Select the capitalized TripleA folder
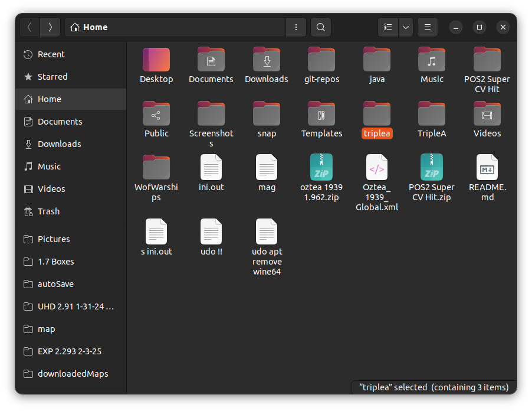This screenshot has width=532, height=411. click(x=432, y=114)
